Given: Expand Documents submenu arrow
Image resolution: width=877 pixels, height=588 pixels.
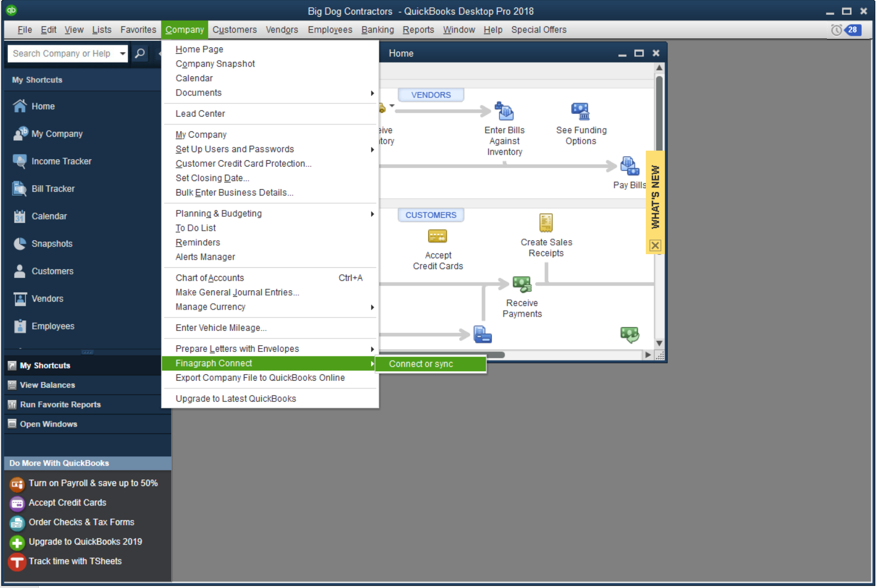Looking at the screenshot, I should (372, 93).
